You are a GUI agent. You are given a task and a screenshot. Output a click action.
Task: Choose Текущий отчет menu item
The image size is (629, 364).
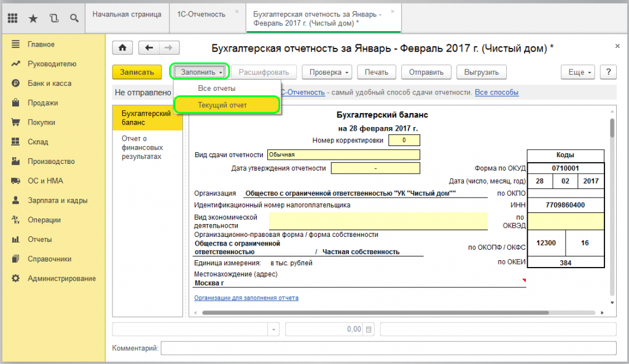(x=227, y=105)
